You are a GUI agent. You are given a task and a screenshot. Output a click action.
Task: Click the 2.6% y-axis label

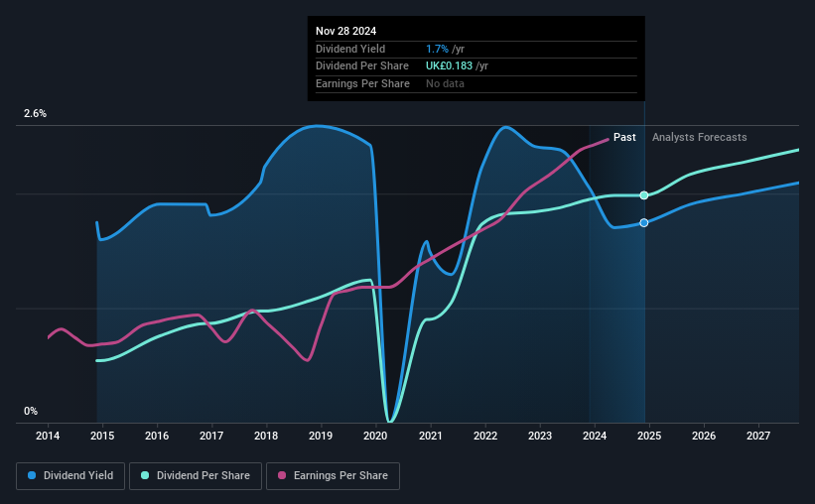tap(35, 113)
